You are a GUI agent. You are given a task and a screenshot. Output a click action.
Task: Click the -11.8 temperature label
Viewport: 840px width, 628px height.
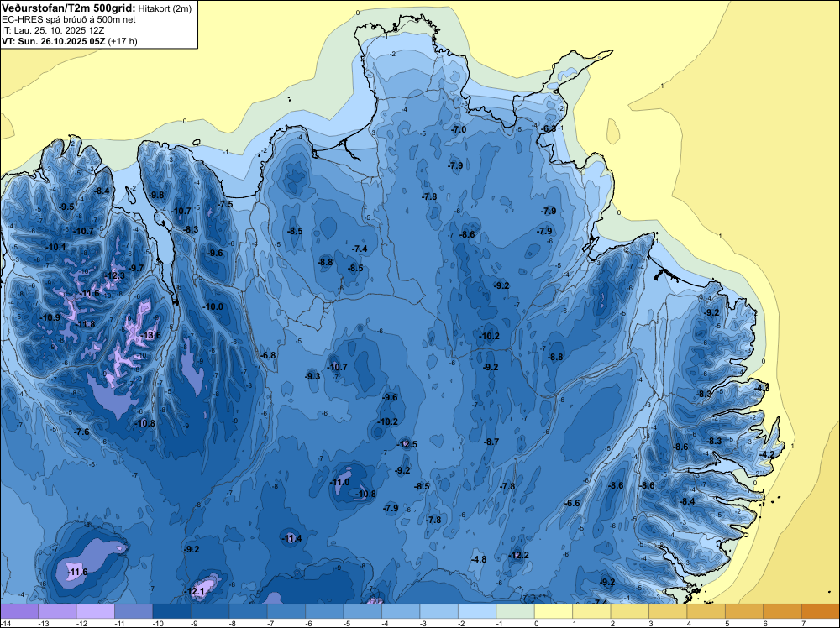point(85,324)
